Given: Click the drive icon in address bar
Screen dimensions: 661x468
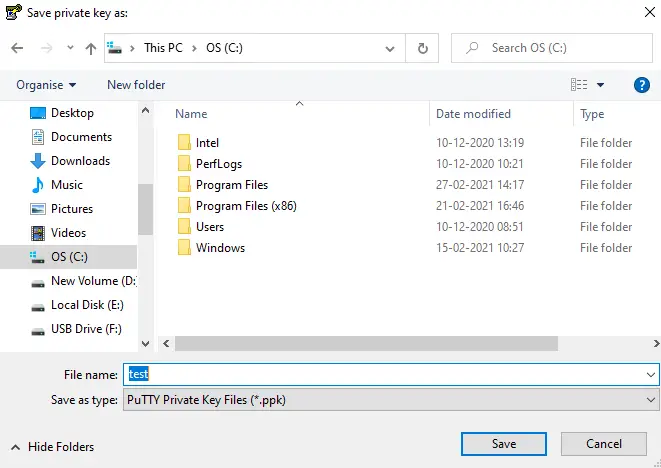Looking at the screenshot, I should click(114, 48).
